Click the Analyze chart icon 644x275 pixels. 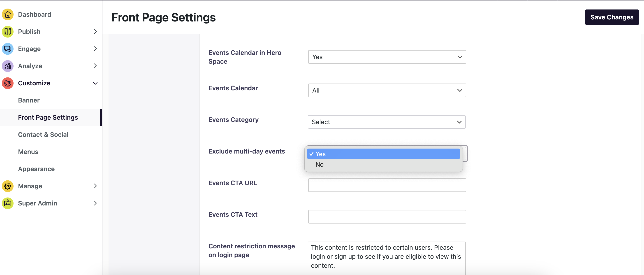pyautogui.click(x=7, y=66)
